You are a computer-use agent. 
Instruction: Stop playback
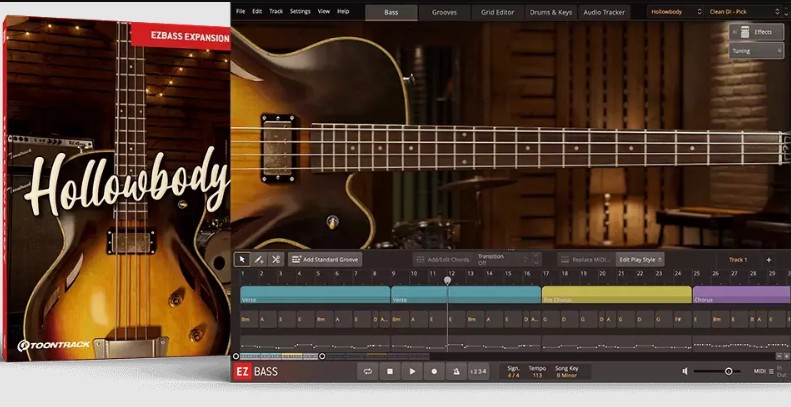(390, 372)
